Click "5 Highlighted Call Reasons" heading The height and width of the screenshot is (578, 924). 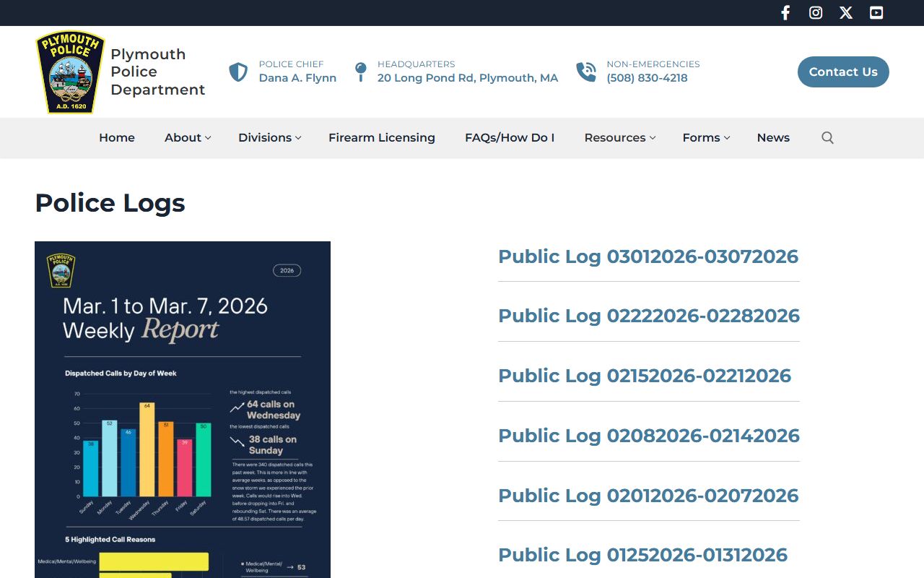(110, 540)
